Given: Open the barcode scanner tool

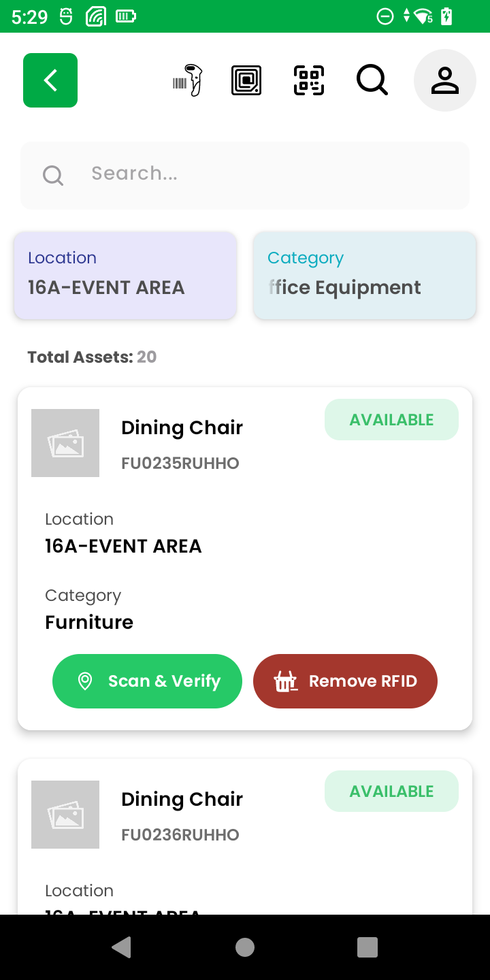Looking at the screenshot, I should 188,80.
